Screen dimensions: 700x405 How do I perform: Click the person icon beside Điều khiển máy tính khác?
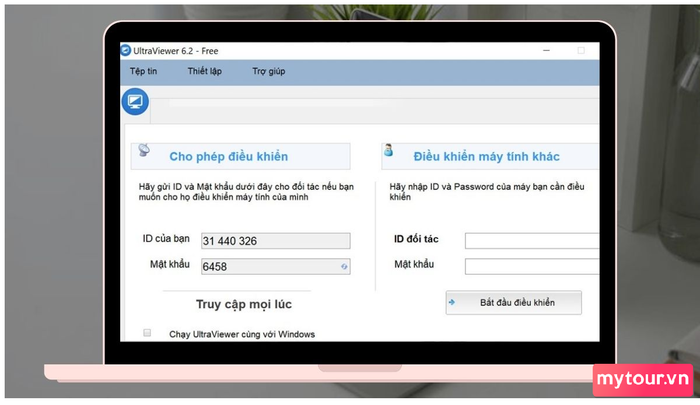point(388,150)
